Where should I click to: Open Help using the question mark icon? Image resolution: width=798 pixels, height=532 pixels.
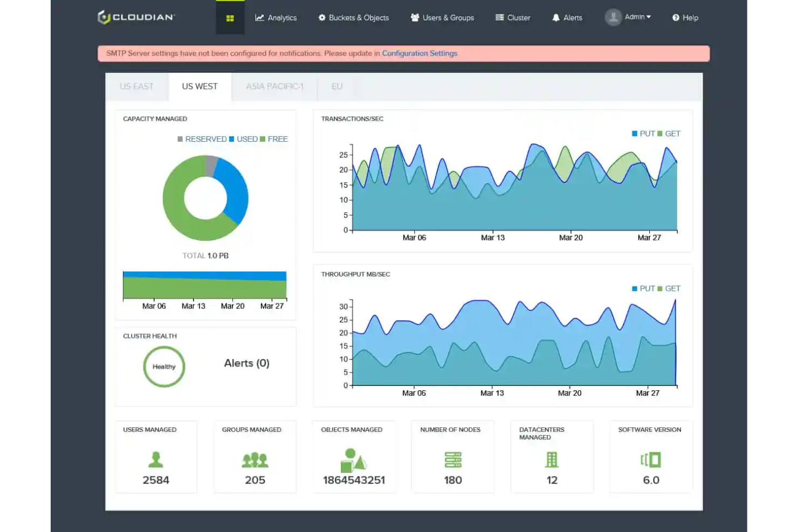click(674, 17)
